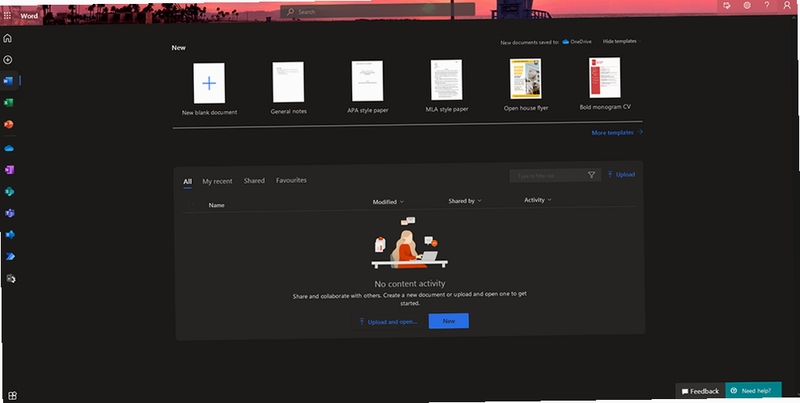Image resolution: width=800 pixels, height=403 pixels.
Task: Open the Bold monogram CV template
Action: (x=605, y=84)
